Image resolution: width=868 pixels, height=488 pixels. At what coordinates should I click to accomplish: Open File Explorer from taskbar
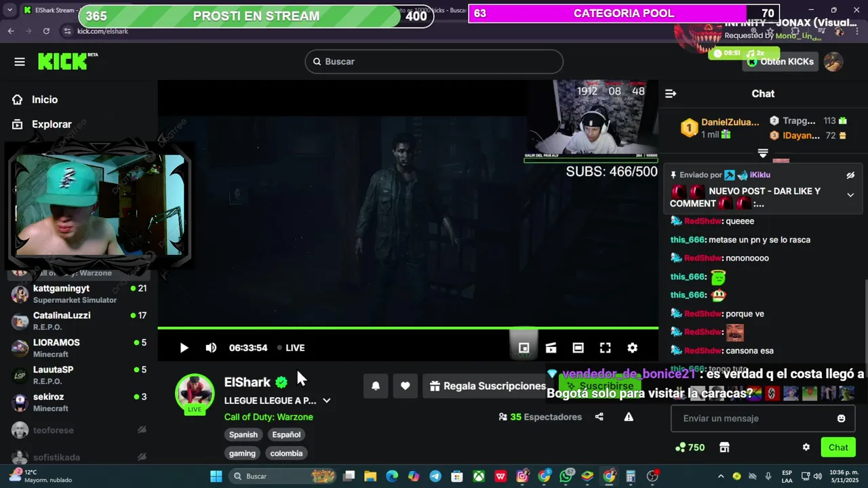(370, 476)
